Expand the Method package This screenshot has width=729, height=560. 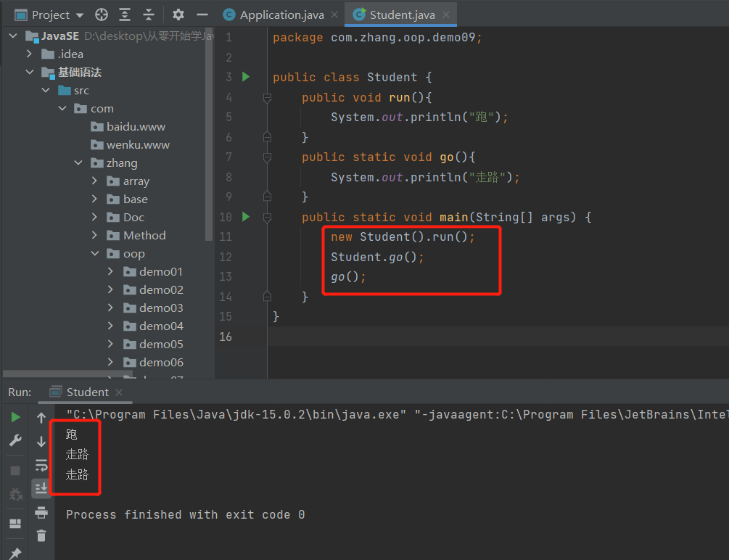95,235
